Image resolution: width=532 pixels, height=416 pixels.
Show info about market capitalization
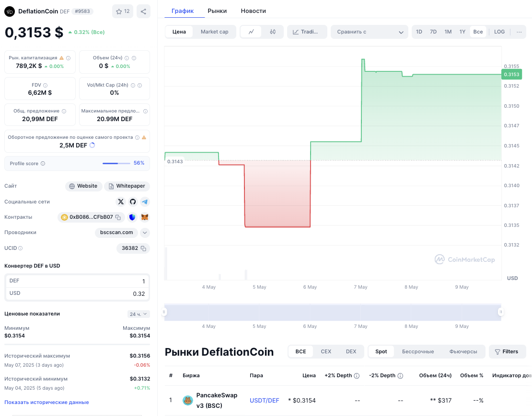[x=68, y=58]
